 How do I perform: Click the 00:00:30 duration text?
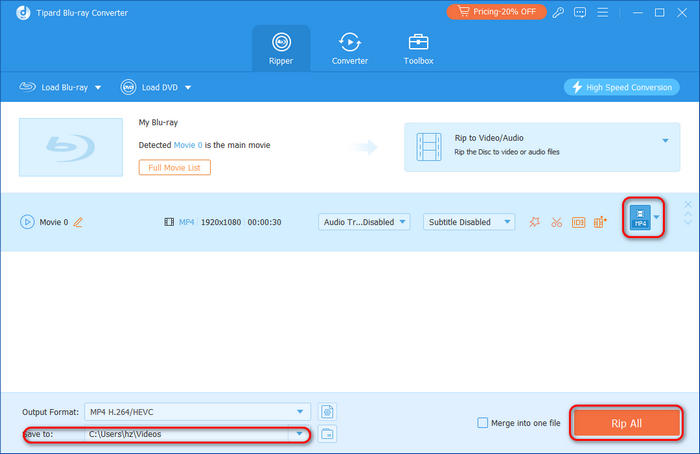(x=264, y=222)
